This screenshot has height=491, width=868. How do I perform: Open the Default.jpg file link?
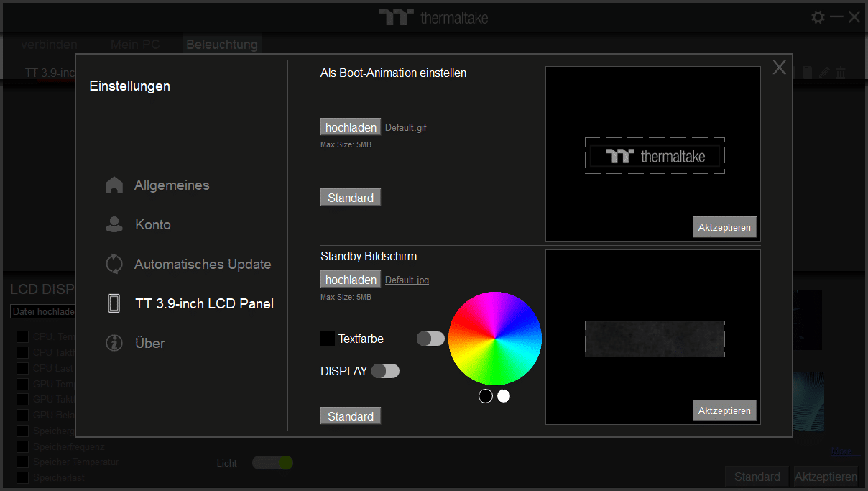coord(407,280)
